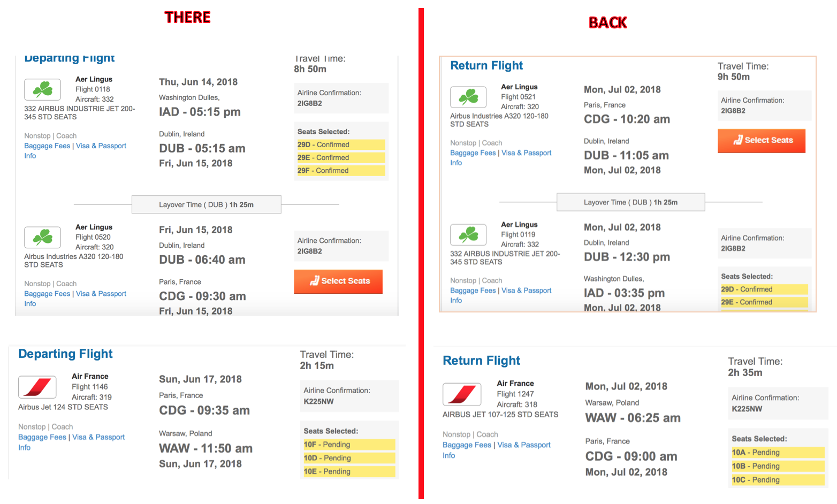Select seat 10A Pending on Flight 1247

pos(777,453)
